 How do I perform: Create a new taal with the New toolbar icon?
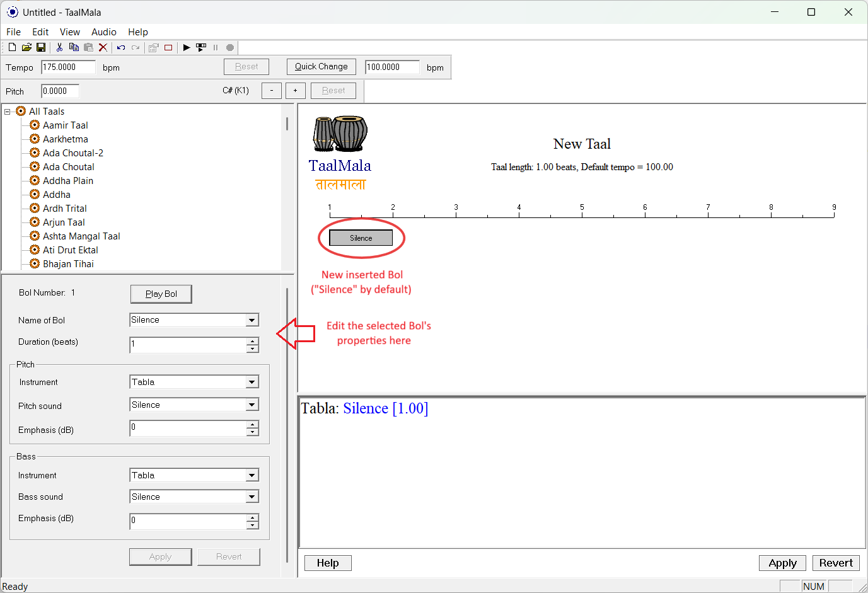tap(12, 47)
